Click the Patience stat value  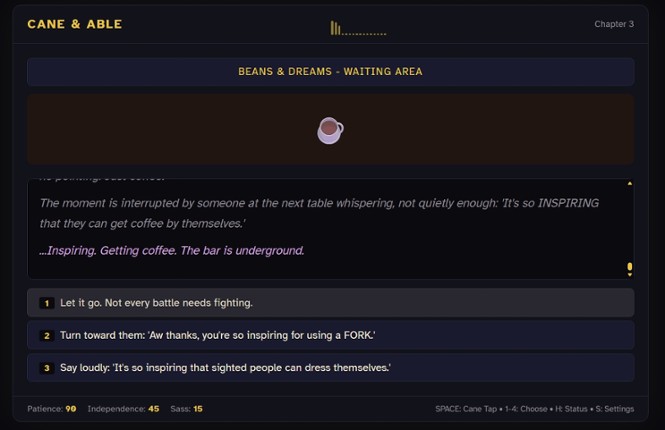71,409
